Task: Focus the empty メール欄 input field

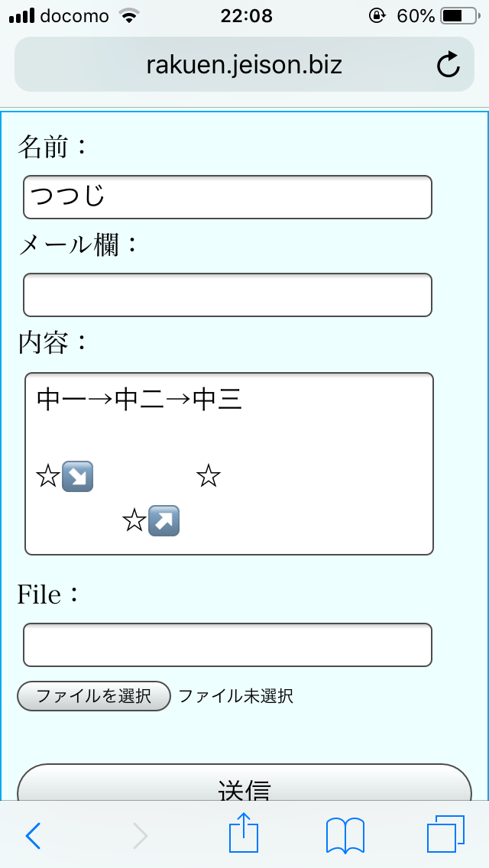Action: [228, 295]
